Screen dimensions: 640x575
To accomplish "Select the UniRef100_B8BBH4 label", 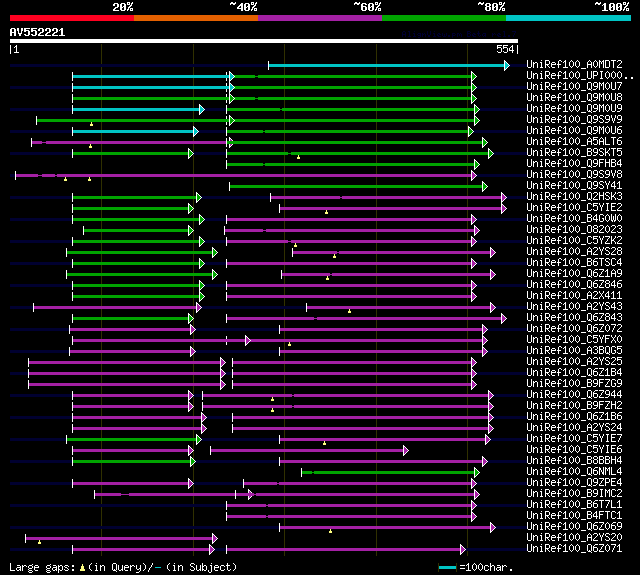I will click(574, 461).
